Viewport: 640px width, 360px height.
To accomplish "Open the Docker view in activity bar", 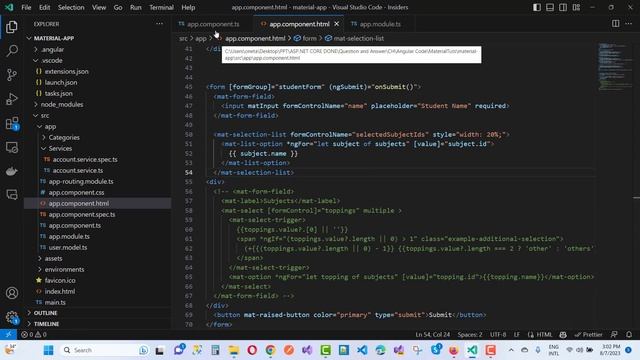I will pos(12,171).
